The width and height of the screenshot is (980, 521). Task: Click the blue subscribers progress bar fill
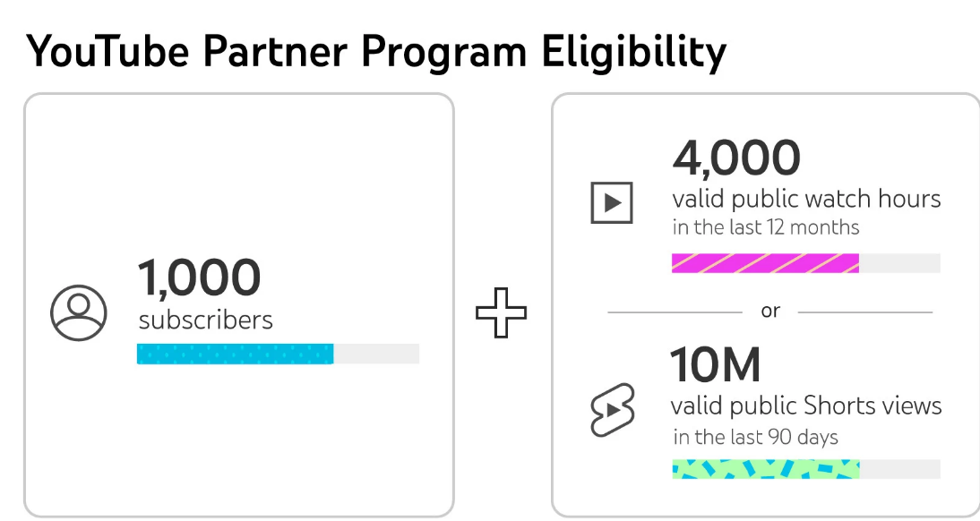[x=235, y=354]
